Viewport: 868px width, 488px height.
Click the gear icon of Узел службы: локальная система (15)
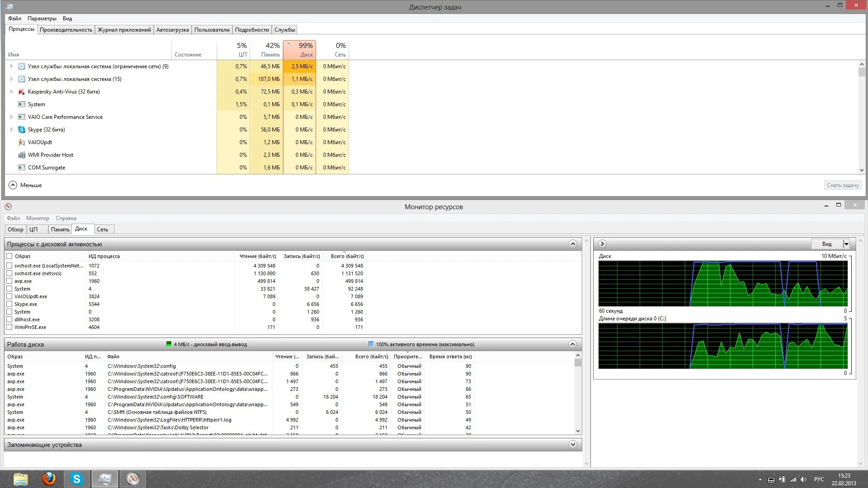21,79
